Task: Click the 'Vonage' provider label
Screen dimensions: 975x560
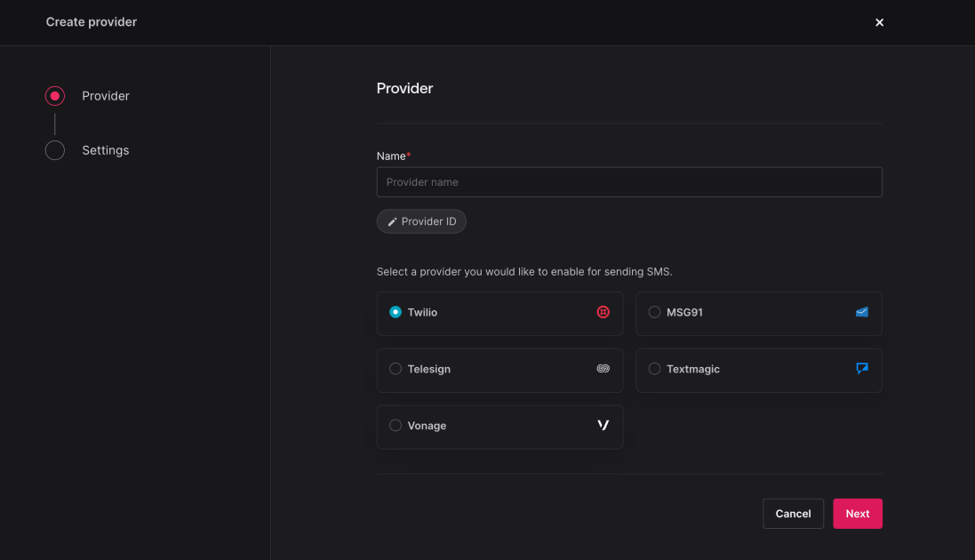Action: click(x=427, y=426)
